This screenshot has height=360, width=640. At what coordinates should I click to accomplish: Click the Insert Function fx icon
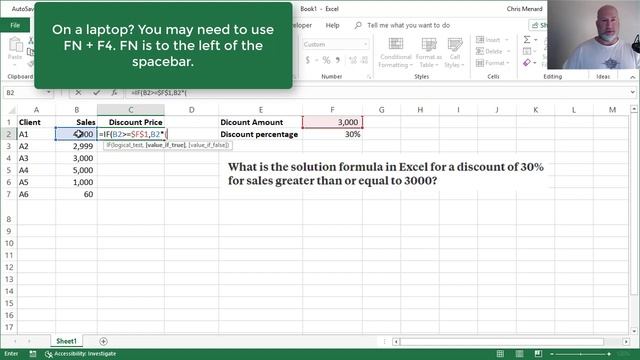pyautogui.click(x=114, y=93)
